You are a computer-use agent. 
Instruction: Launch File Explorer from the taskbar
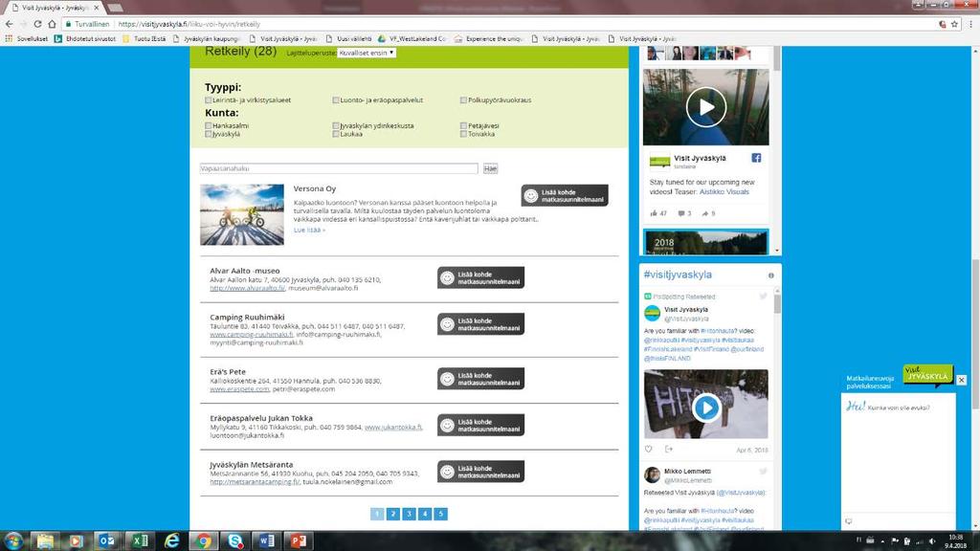pos(45,540)
